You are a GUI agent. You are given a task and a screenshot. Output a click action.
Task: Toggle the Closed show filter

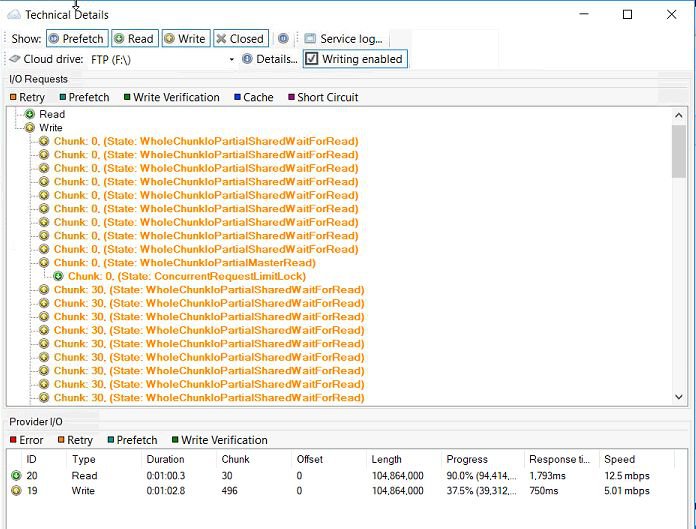241,39
